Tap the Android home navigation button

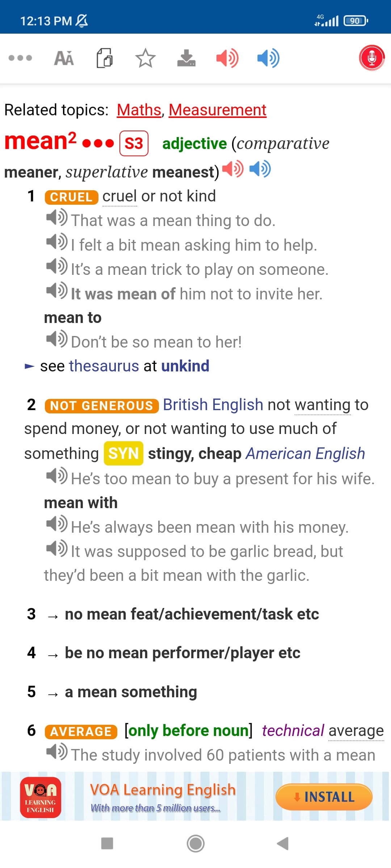[195, 843]
